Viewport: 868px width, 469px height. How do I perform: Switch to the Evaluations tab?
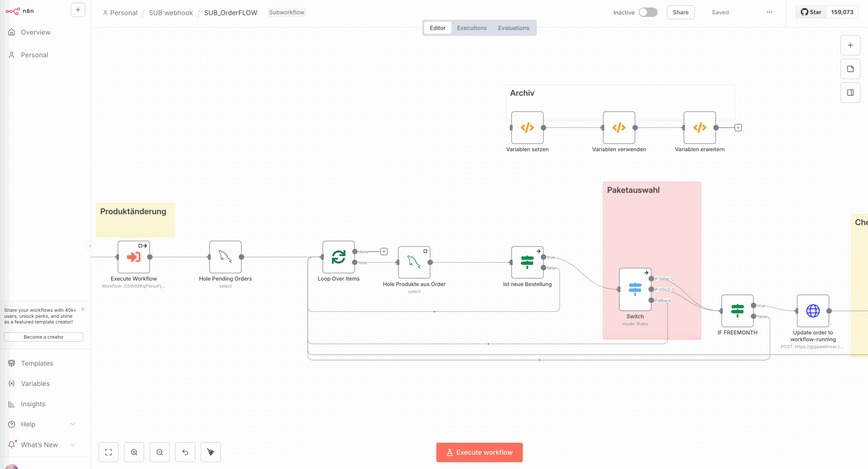513,28
